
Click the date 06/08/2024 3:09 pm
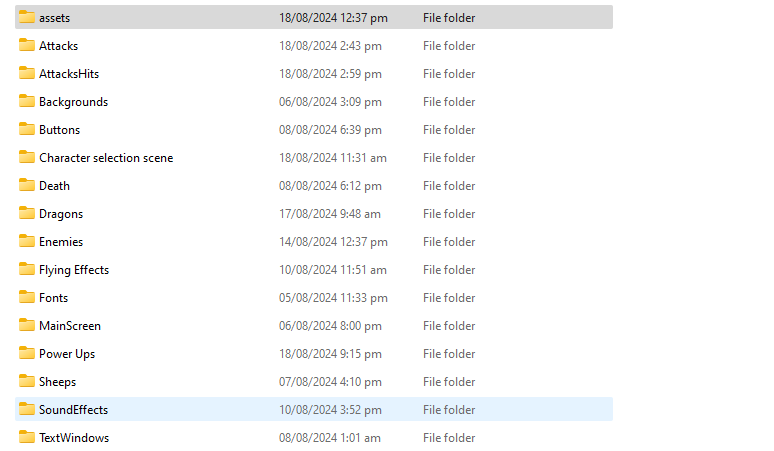pyautogui.click(x=330, y=102)
